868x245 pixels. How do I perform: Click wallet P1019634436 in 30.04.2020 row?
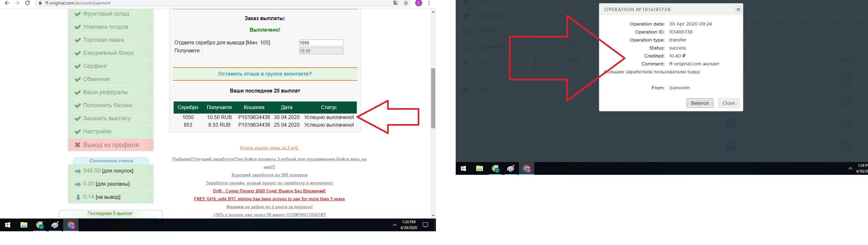point(254,117)
